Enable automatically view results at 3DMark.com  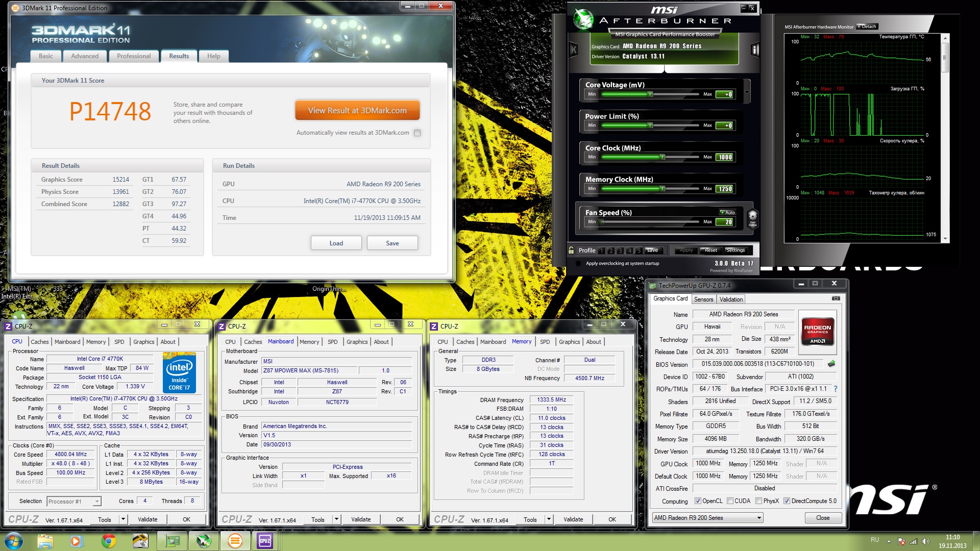418,133
